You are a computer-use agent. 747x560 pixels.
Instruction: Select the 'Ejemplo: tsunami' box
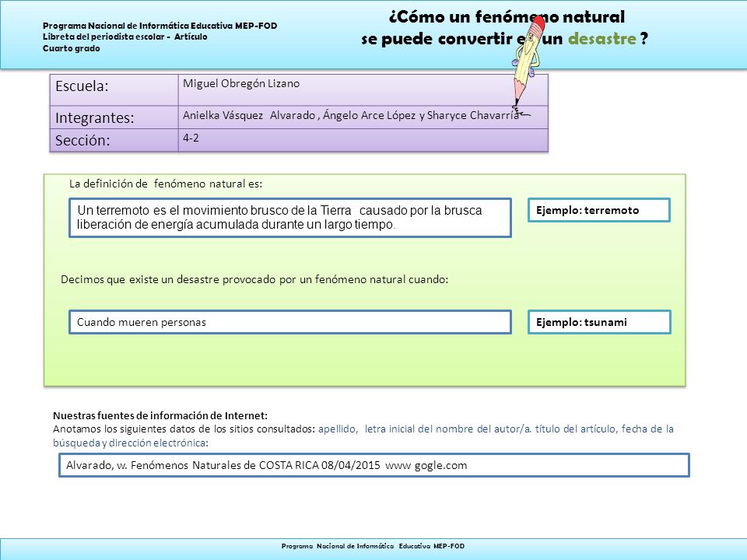point(599,322)
